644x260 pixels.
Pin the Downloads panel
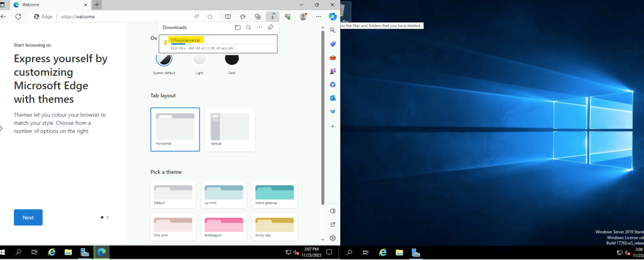[270, 28]
